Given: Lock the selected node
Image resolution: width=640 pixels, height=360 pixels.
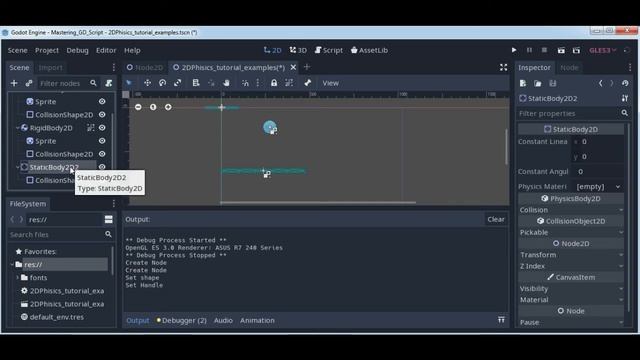Looking at the screenshot, I should coord(274,83).
